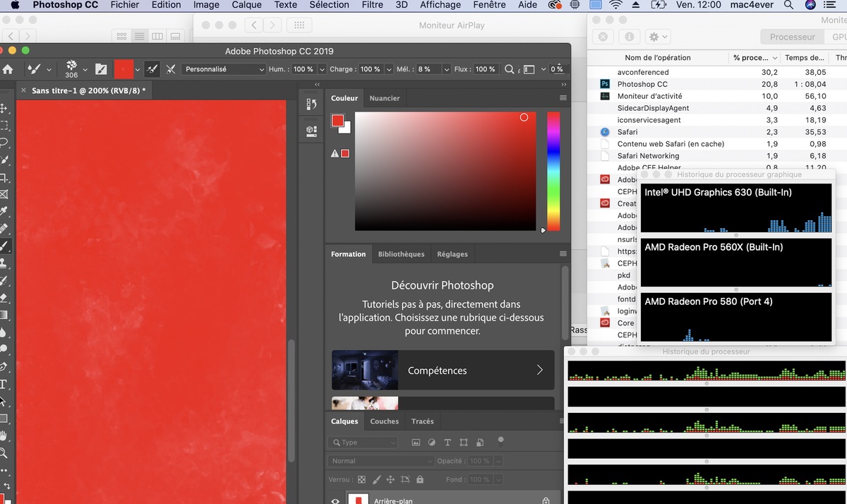Viewport: 847px width, 504px height.
Task: Select the Eraser tool
Action: (4, 298)
